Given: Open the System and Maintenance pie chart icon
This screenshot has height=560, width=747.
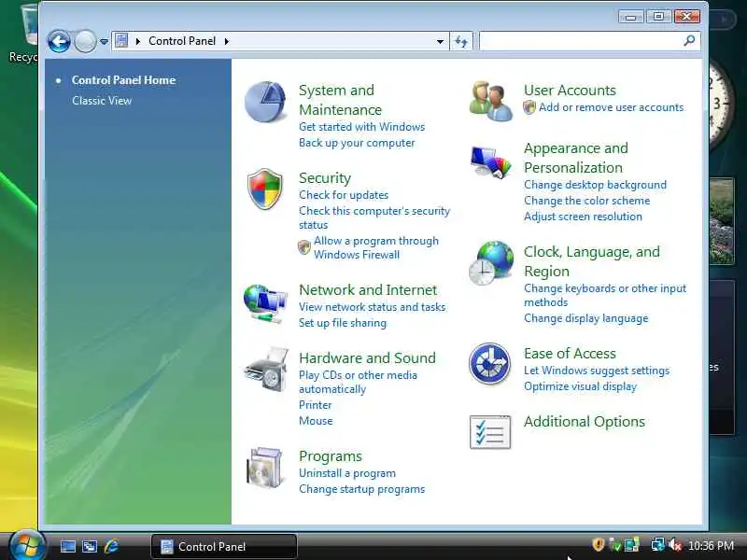Looking at the screenshot, I should tap(265, 102).
